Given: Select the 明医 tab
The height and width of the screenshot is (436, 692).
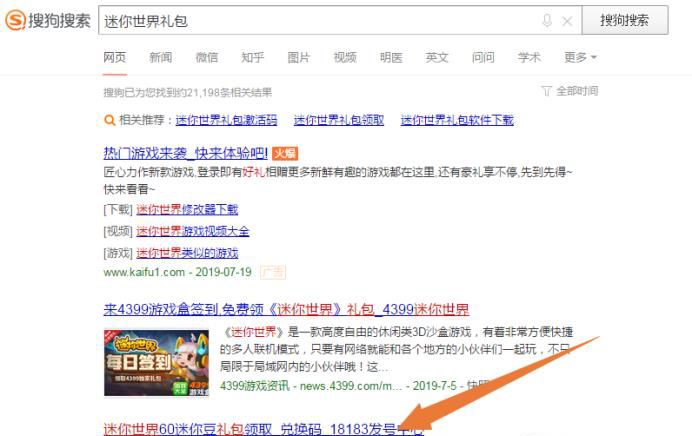Looking at the screenshot, I should click(391, 57).
